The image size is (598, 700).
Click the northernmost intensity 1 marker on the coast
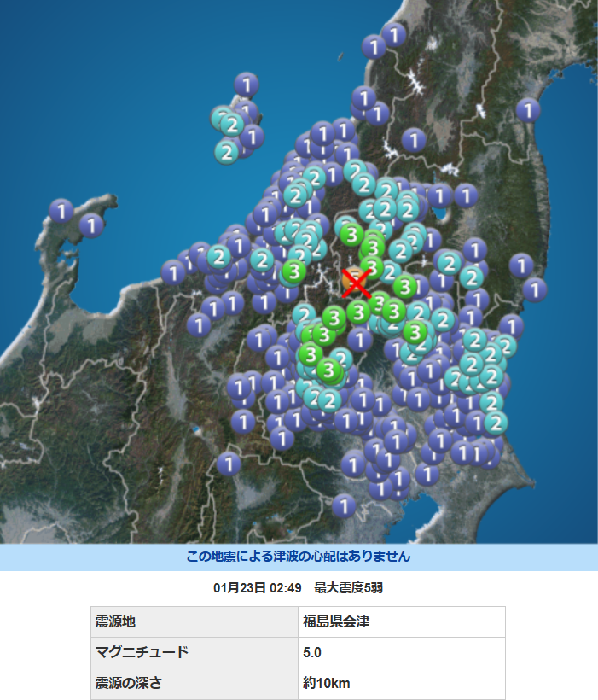(x=394, y=35)
